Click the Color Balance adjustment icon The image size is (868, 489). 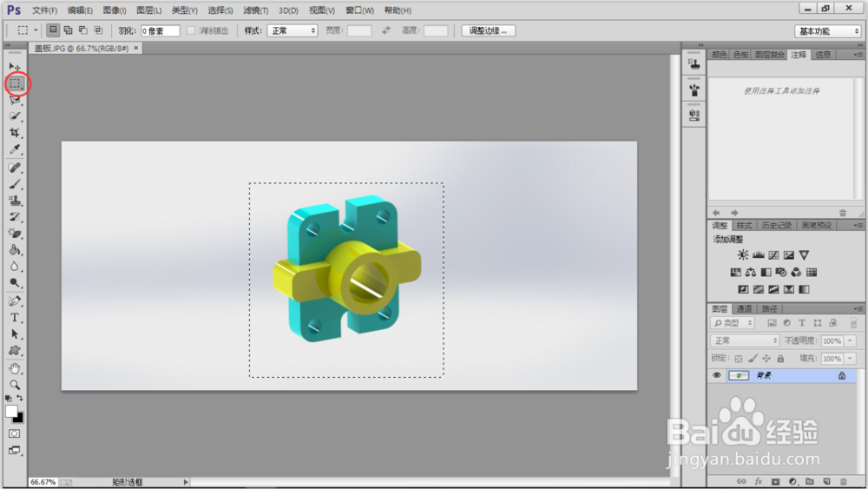[751, 272]
